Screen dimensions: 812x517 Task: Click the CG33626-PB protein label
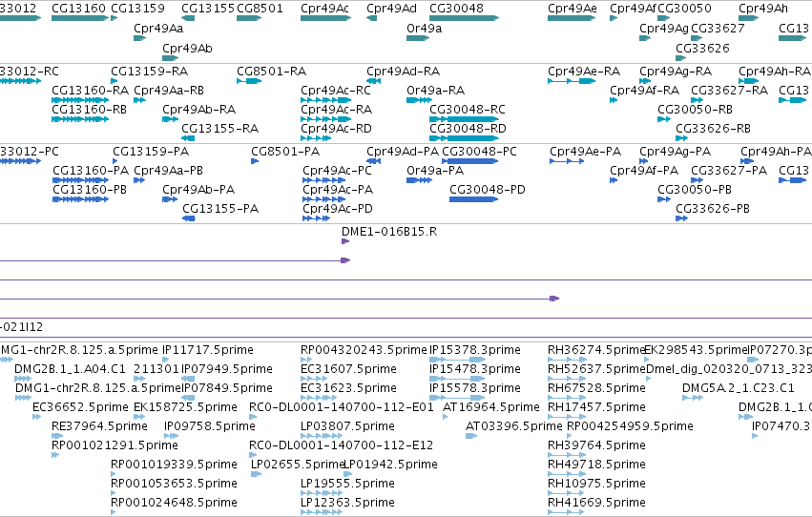pos(713,209)
